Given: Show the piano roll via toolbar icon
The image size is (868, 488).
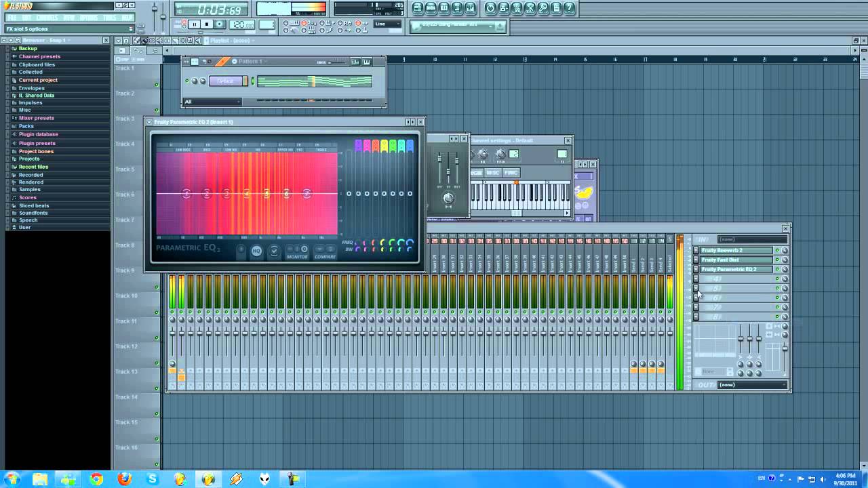Looking at the screenshot, I should tap(444, 8).
